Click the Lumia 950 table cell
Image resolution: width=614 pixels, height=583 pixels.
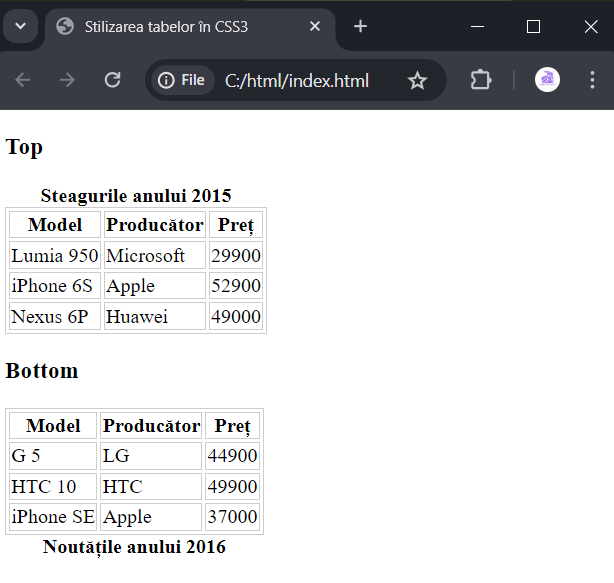pyautogui.click(x=55, y=255)
